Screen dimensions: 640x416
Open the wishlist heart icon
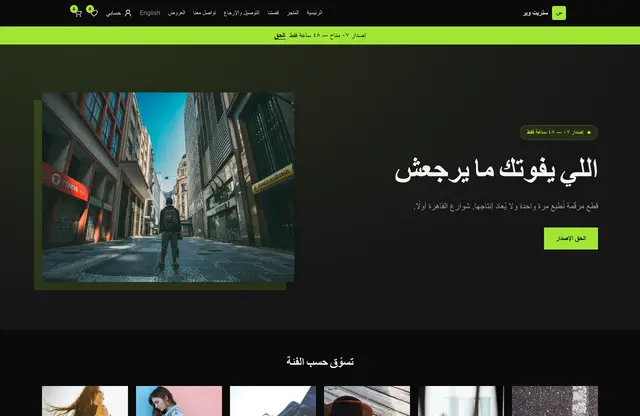(94, 13)
